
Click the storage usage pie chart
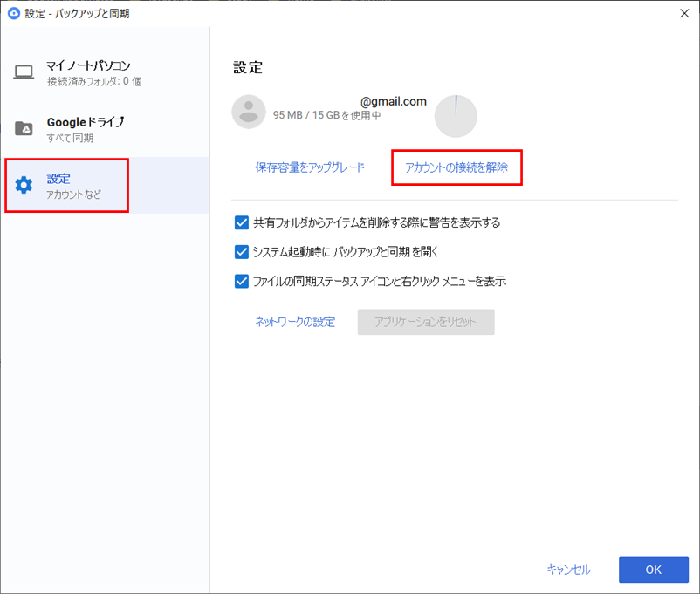[x=456, y=116]
